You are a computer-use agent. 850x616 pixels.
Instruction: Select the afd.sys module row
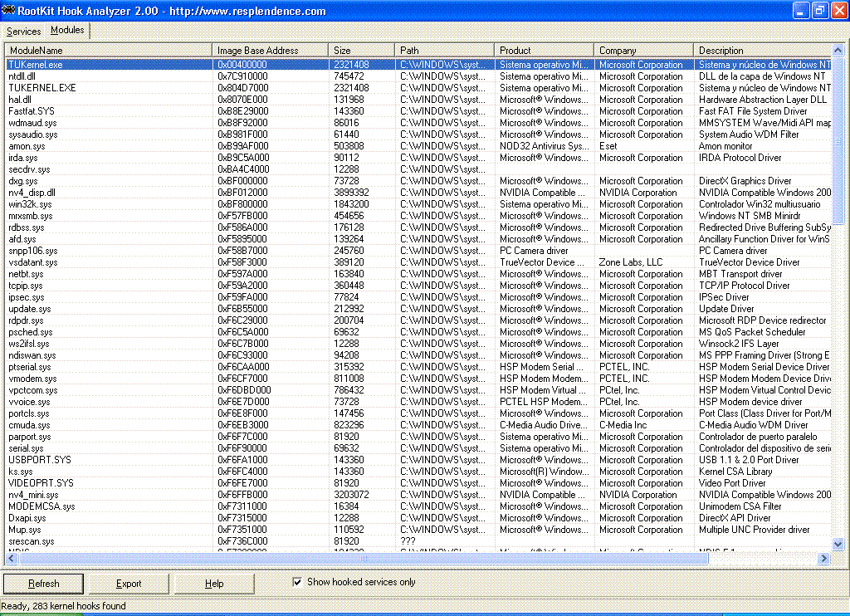coord(418,239)
